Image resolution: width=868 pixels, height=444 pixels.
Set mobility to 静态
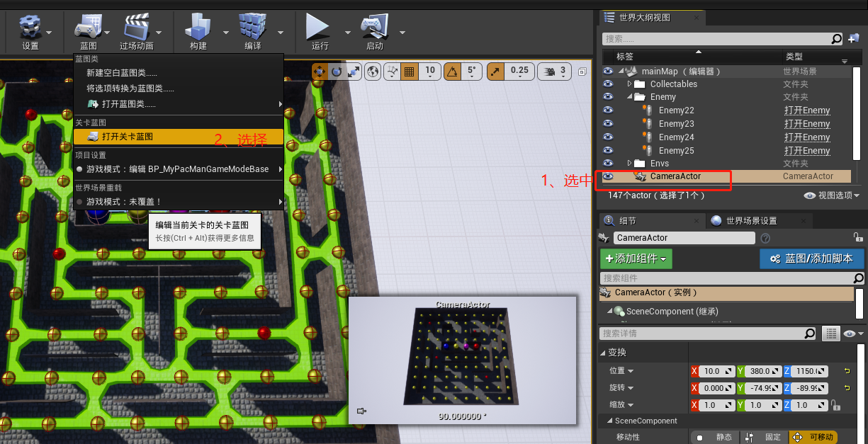714,438
